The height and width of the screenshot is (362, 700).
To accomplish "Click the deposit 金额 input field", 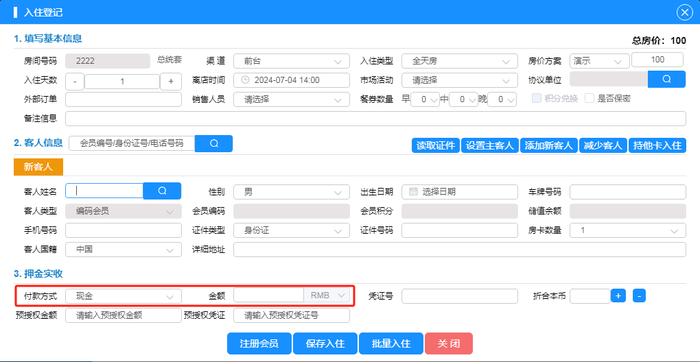I will [x=269, y=295].
